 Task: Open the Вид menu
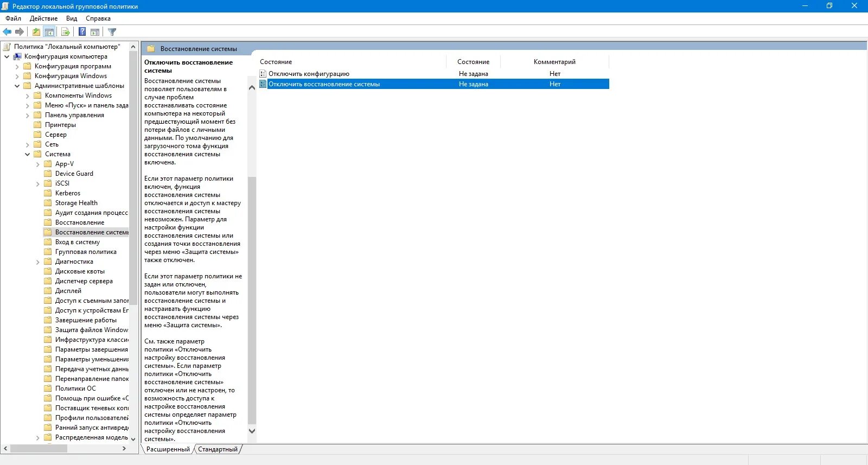pyautogui.click(x=72, y=18)
